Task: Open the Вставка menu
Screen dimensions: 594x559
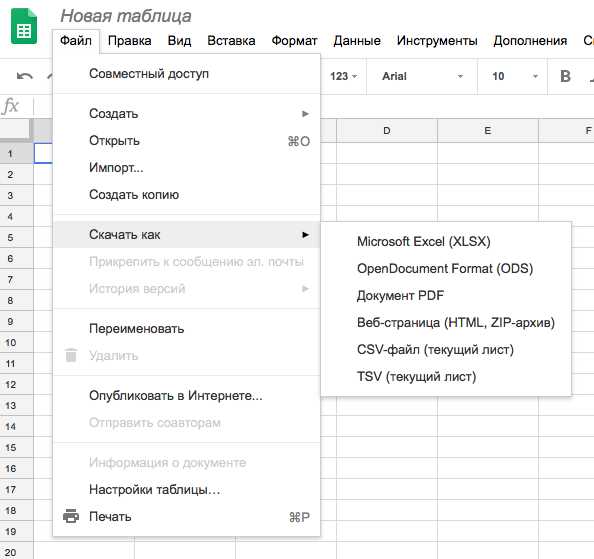Action: [x=231, y=41]
